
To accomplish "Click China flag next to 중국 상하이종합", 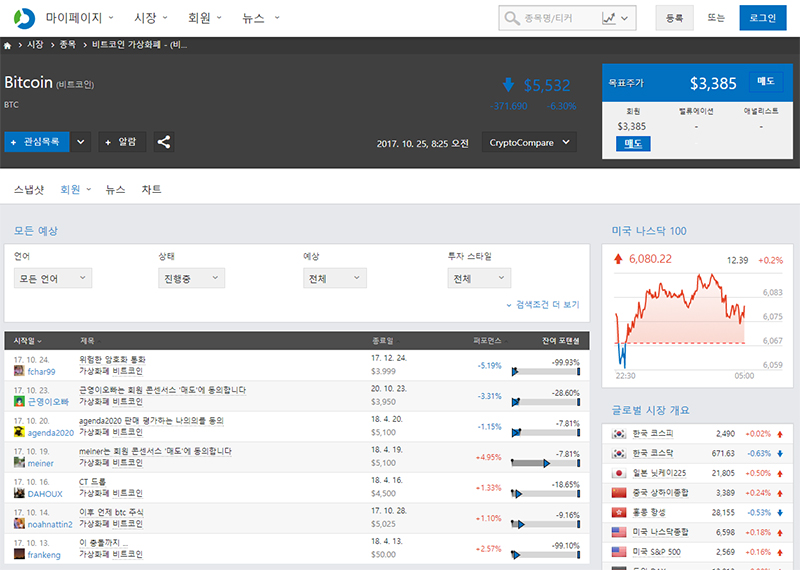I will pyautogui.click(x=618, y=493).
